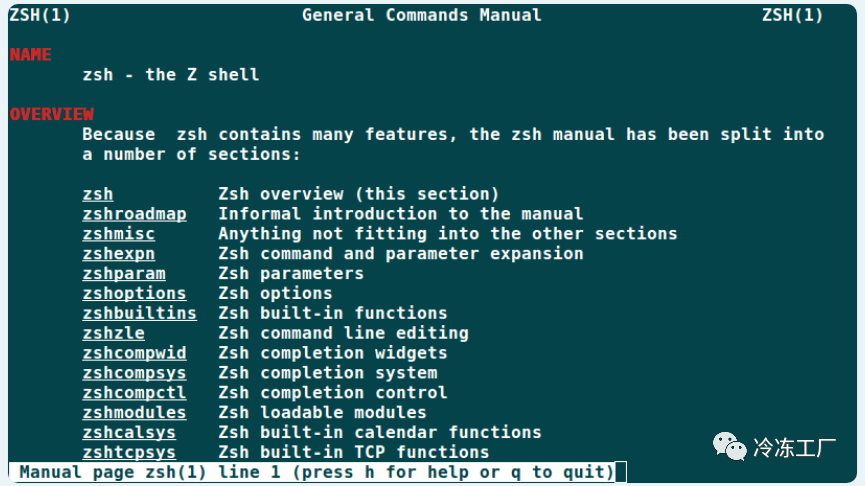Click the red NAME section heading
865x486 pixels.
(30, 55)
